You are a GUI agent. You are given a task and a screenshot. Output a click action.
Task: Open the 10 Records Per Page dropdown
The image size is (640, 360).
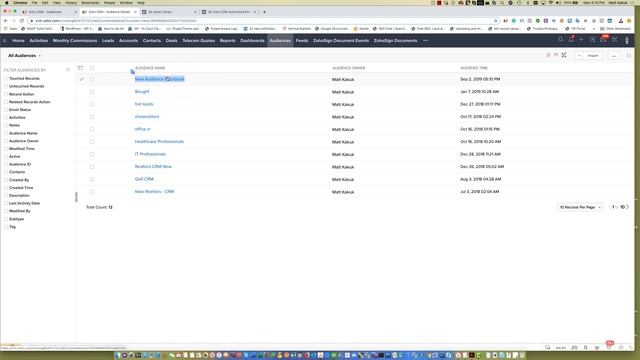tap(580, 207)
